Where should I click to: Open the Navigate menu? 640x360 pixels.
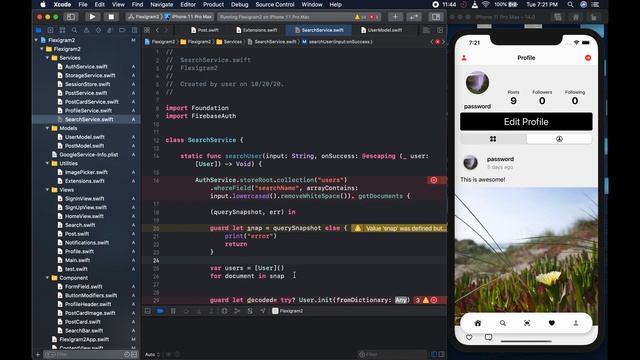click(x=162, y=4)
